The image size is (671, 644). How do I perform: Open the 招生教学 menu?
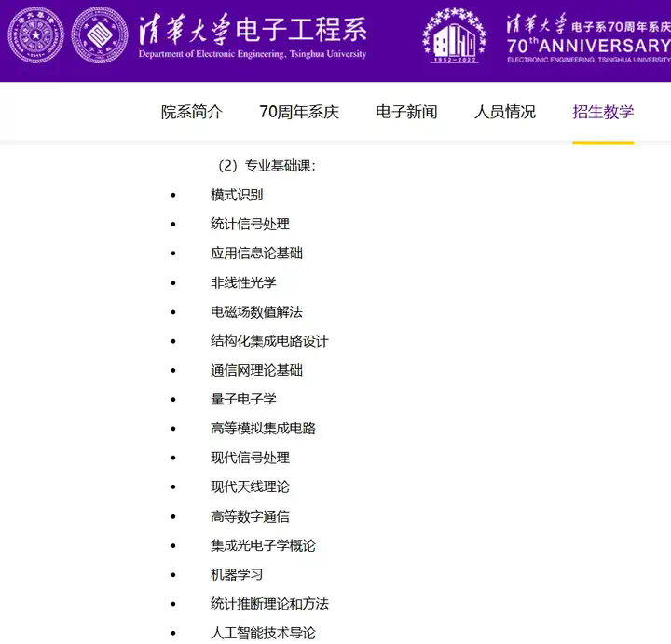pyautogui.click(x=603, y=112)
